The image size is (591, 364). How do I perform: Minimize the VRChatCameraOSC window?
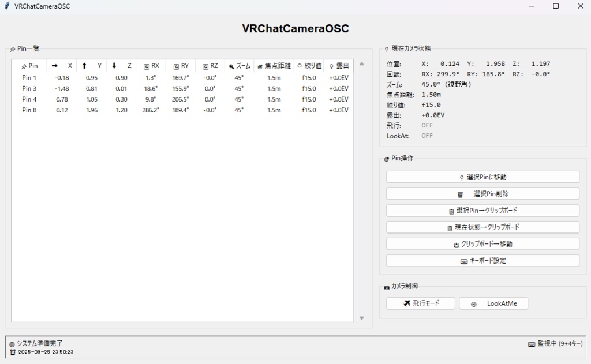click(532, 6)
